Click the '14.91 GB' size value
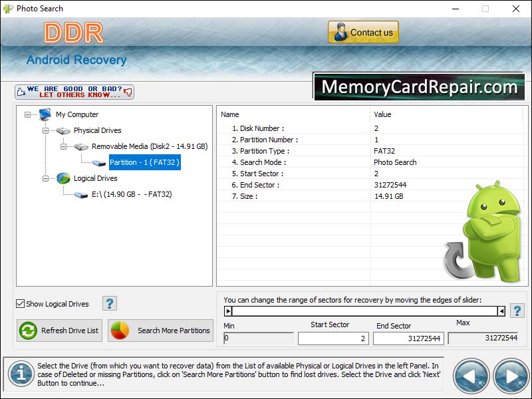Image resolution: width=532 pixels, height=399 pixels. (x=388, y=196)
